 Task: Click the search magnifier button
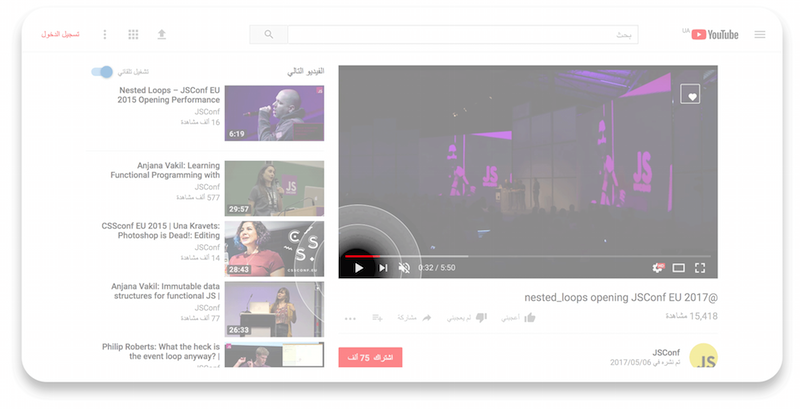tap(268, 35)
